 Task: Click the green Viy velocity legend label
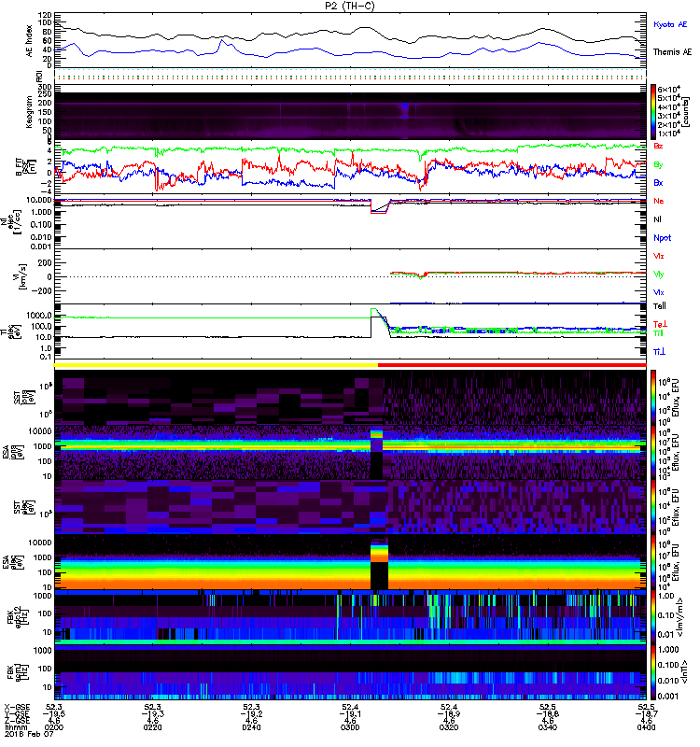pyautogui.click(x=658, y=275)
